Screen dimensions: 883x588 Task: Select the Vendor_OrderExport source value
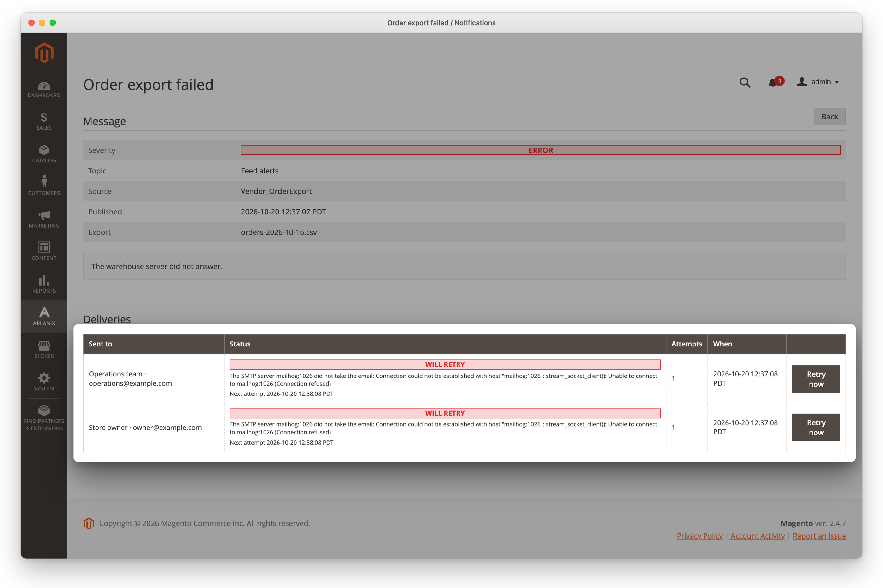[x=276, y=191]
